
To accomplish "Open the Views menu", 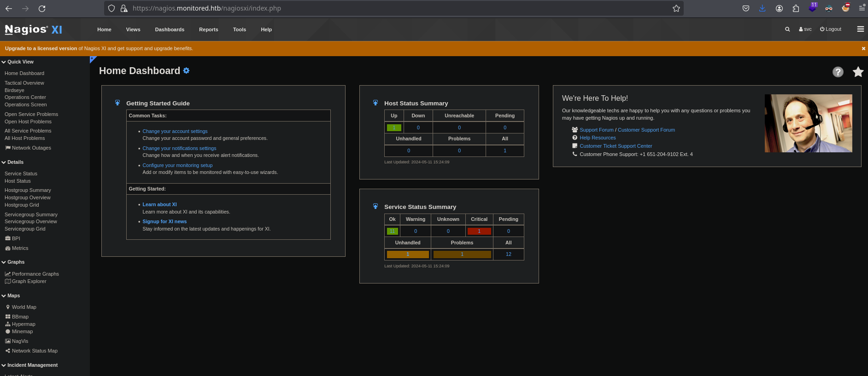I will click(133, 29).
